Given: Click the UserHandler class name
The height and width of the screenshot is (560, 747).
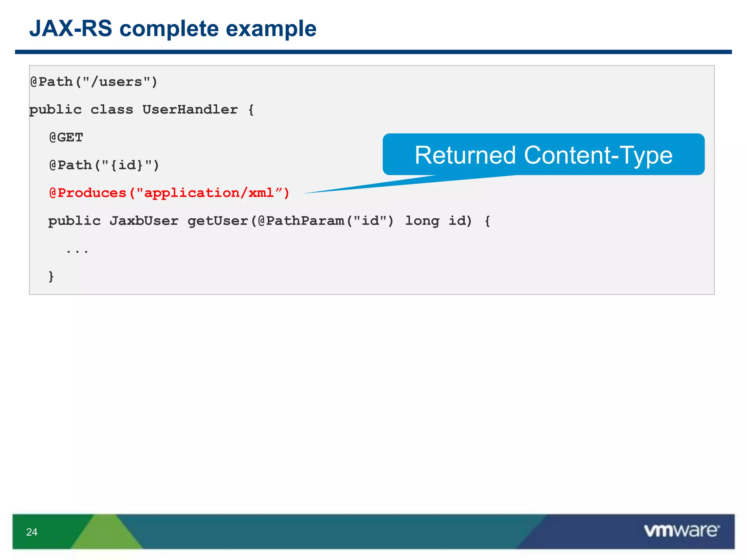Looking at the screenshot, I should 190,109.
